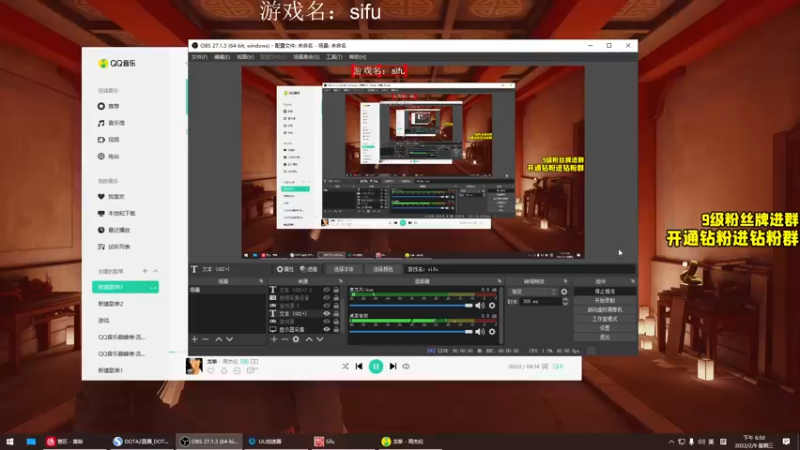The image size is (800, 450).
Task: Like current song with heart icon
Action: click(x=211, y=371)
